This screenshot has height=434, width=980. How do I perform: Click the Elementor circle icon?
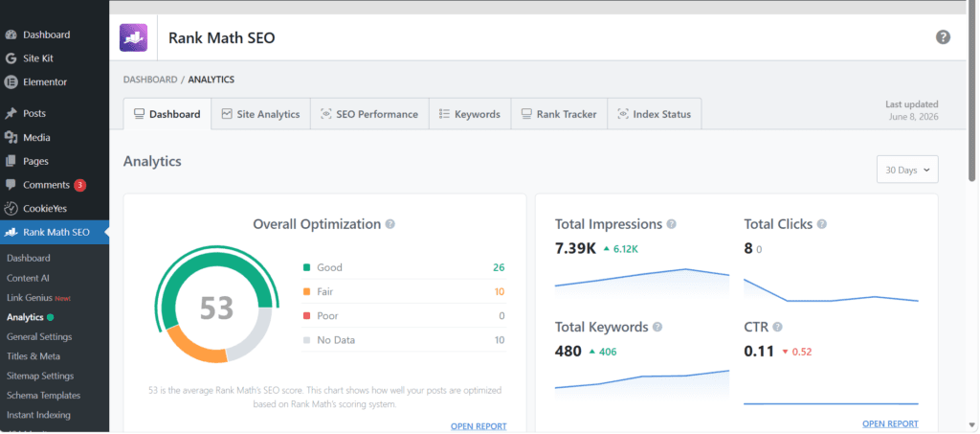11,82
